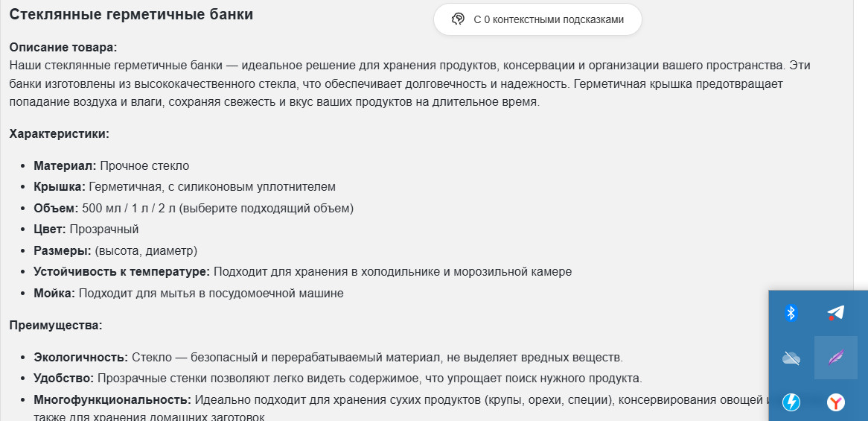Click the crossed-out OneDrive cloud icon
This screenshot has height=421, width=868.
pos(791,358)
